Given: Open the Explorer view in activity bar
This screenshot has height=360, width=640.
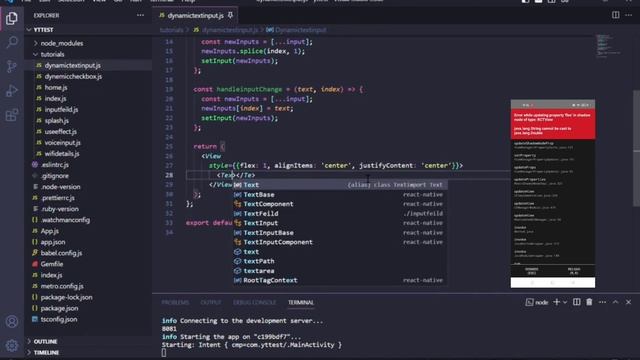Looking at the screenshot, I should click(x=12, y=18).
